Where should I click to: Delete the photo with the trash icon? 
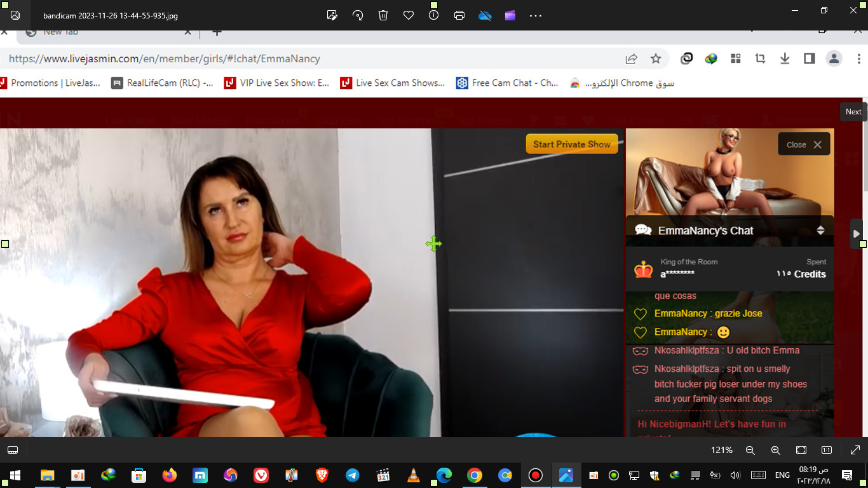tap(383, 15)
